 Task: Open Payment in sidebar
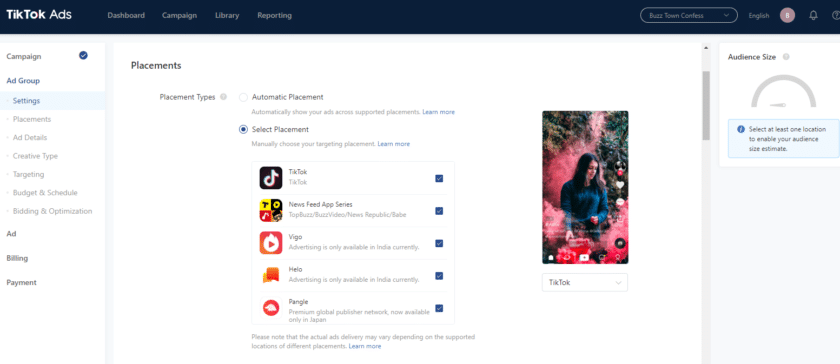[x=21, y=283]
